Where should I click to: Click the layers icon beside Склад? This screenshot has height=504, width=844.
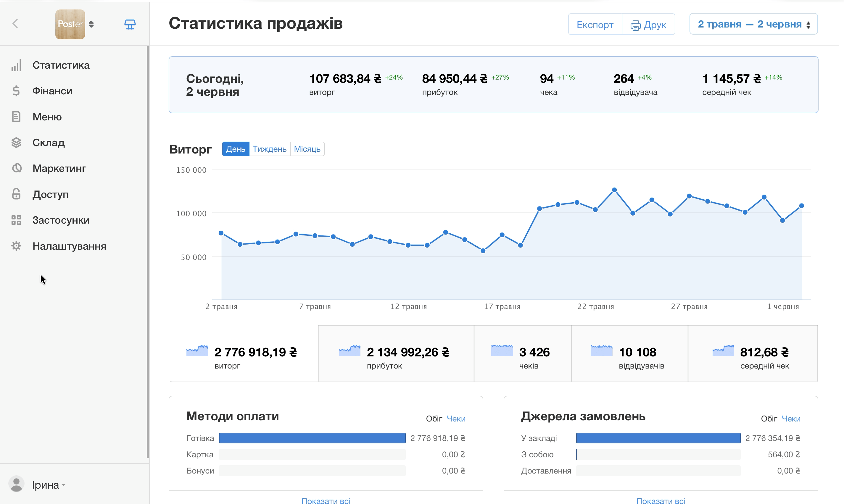pyautogui.click(x=16, y=143)
